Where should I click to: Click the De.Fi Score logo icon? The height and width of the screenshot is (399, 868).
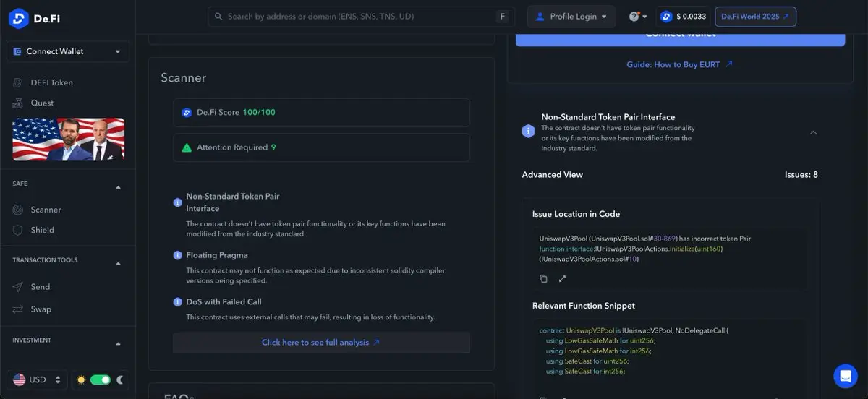[x=187, y=113]
